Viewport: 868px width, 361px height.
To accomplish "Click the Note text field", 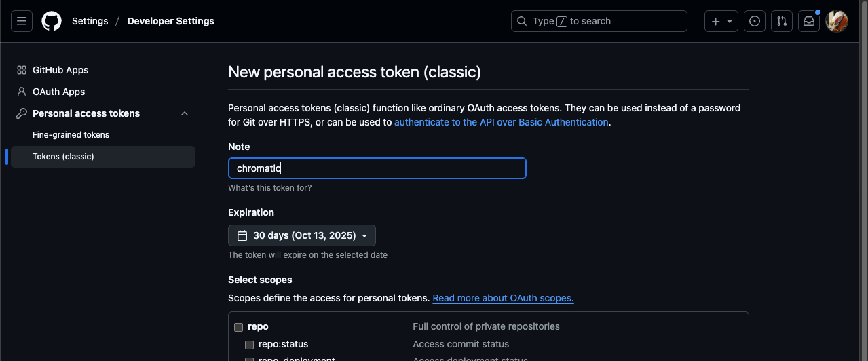I will [377, 168].
